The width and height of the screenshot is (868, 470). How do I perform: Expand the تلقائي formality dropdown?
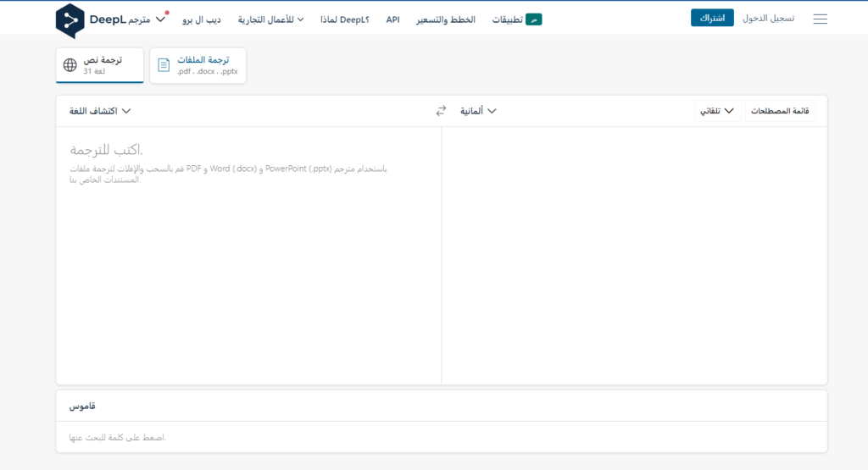(x=716, y=111)
